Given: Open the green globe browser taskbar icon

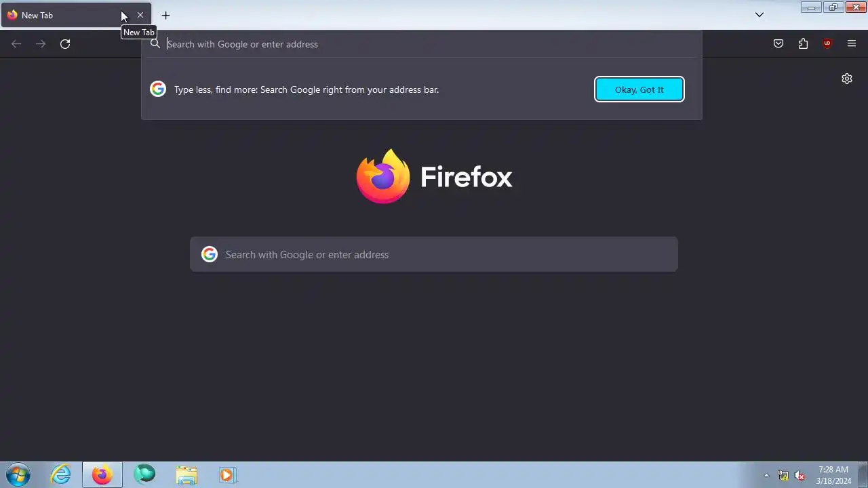Looking at the screenshot, I should [144, 474].
